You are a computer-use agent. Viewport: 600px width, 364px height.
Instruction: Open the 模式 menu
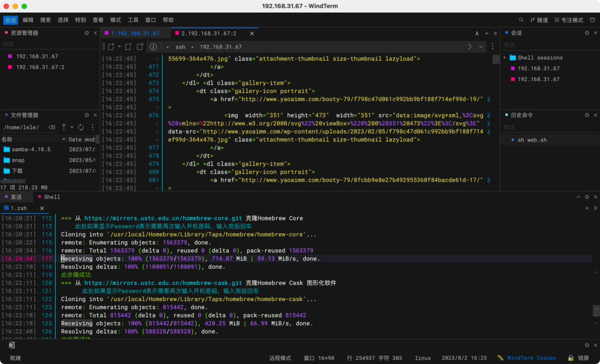115,20
